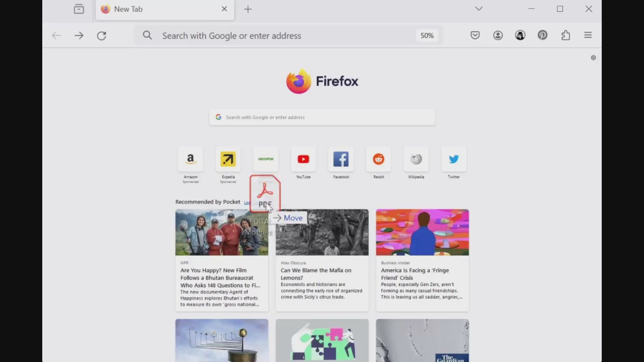Open the Firefox account icon

click(x=498, y=35)
